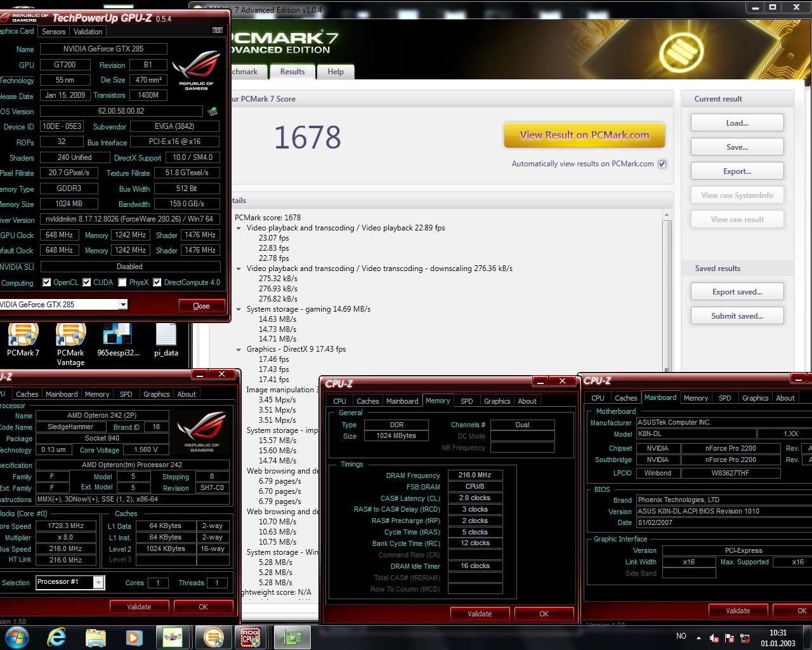This screenshot has width=812, height=650.
Task: Click the muted volume icon in system tray
Action: coord(714,637)
